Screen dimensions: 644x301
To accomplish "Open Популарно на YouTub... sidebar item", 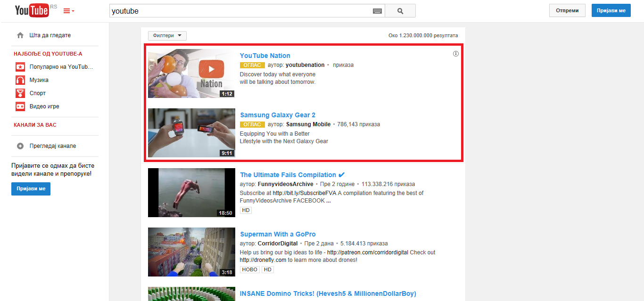I will coord(61,67).
